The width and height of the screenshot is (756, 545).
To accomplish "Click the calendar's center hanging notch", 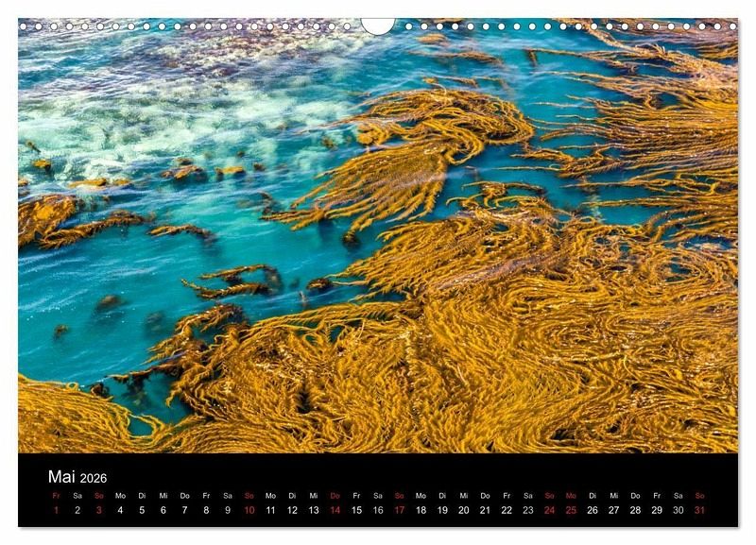I will point(378,26).
